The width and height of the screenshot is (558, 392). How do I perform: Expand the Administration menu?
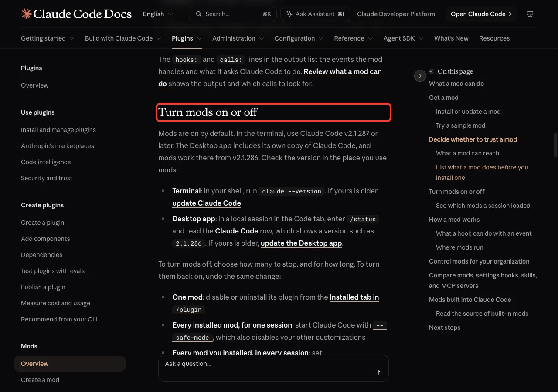tap(238, 38)
